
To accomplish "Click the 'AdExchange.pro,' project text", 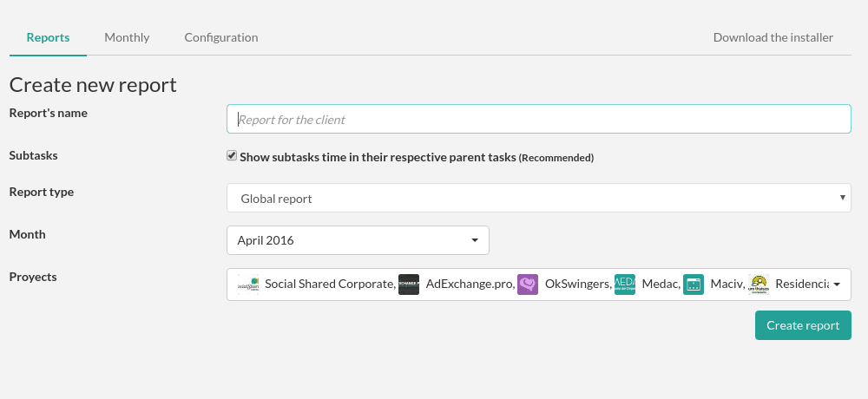I will tap(470, 284).
